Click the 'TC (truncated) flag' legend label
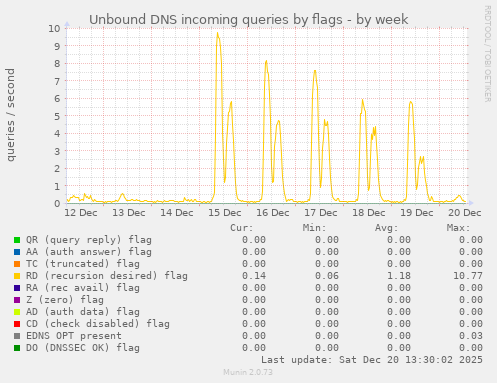 tap(83, 264)
